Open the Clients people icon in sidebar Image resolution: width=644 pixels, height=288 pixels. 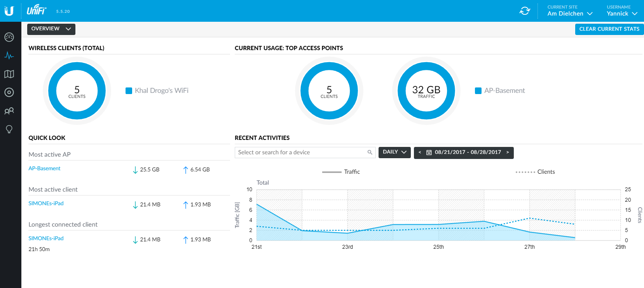point(9,111)
